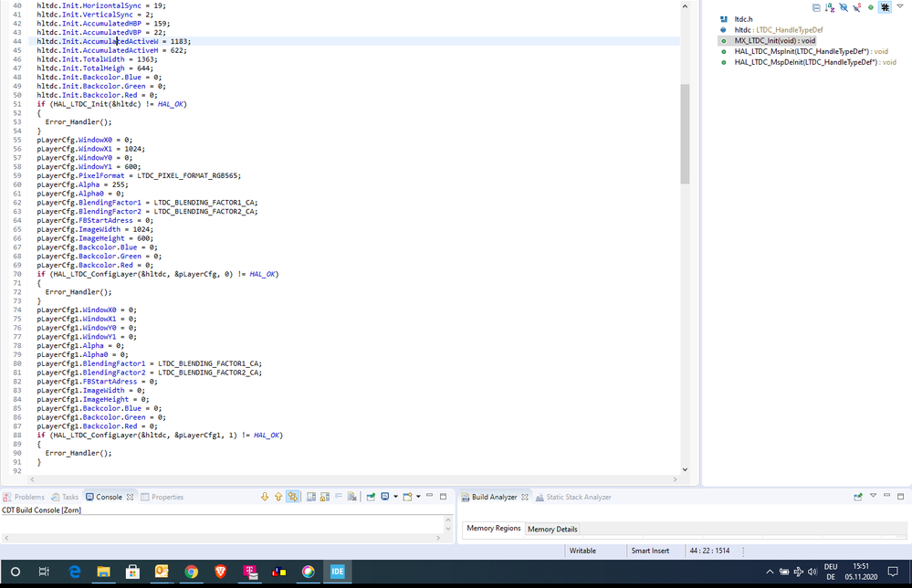The height and width of the screenshot is (588, 912).
Task: Select HAL_LTDC_MspDeInit in the Outline
Action: [815, 62]
